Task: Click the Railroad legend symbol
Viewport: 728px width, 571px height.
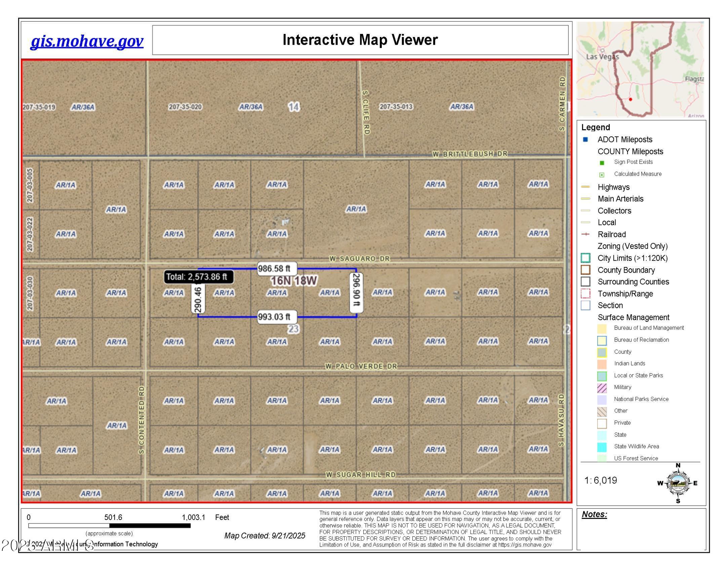Action: (x=585, y=234)
